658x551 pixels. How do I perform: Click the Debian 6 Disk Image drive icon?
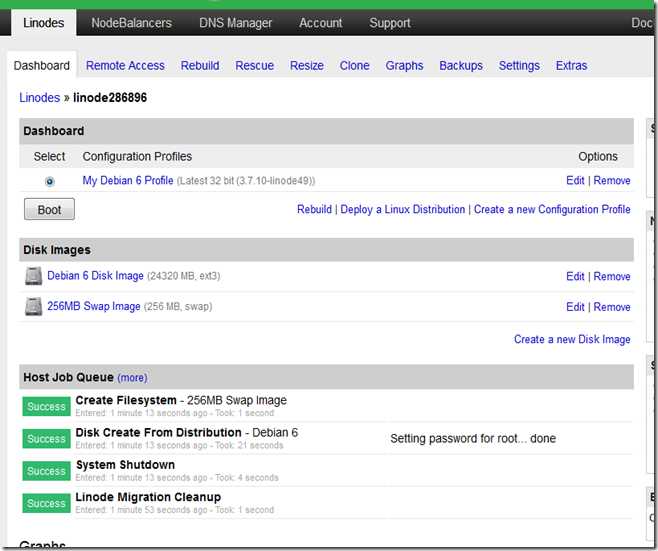(x=33, y=276)
